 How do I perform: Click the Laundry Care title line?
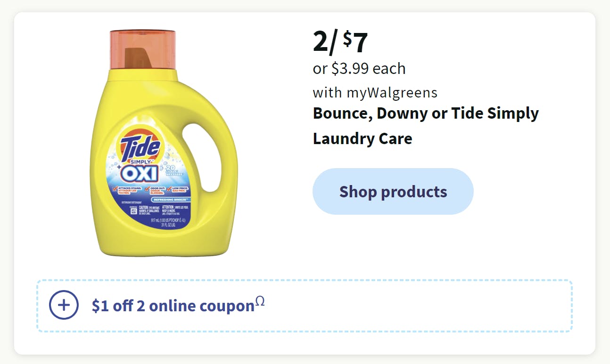(x=363, y=138)
